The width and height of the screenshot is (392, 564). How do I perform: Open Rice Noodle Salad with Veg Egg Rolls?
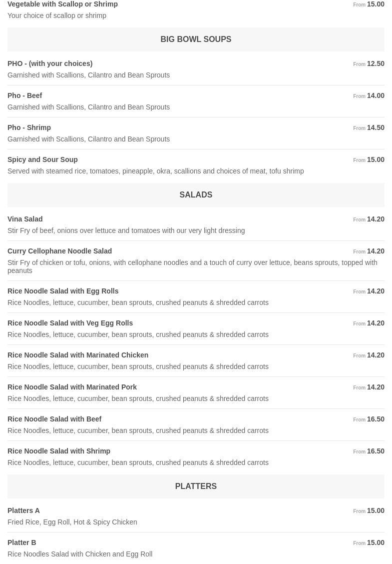tap(70, 323)
